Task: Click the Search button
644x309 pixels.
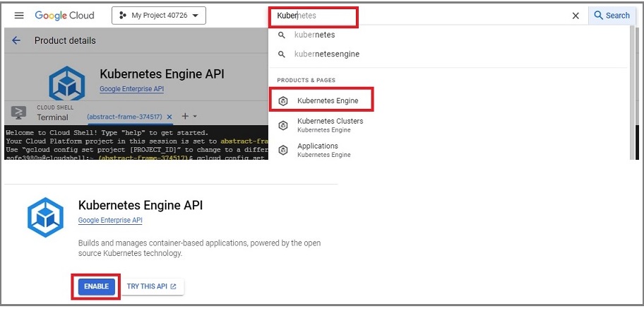Action: pyautogui.click(x=612, y=16)
